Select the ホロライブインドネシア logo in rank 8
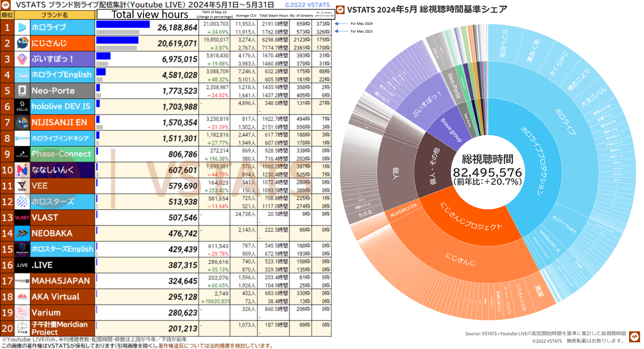Screen dimensions: 644x349 [x=22, y=138]
